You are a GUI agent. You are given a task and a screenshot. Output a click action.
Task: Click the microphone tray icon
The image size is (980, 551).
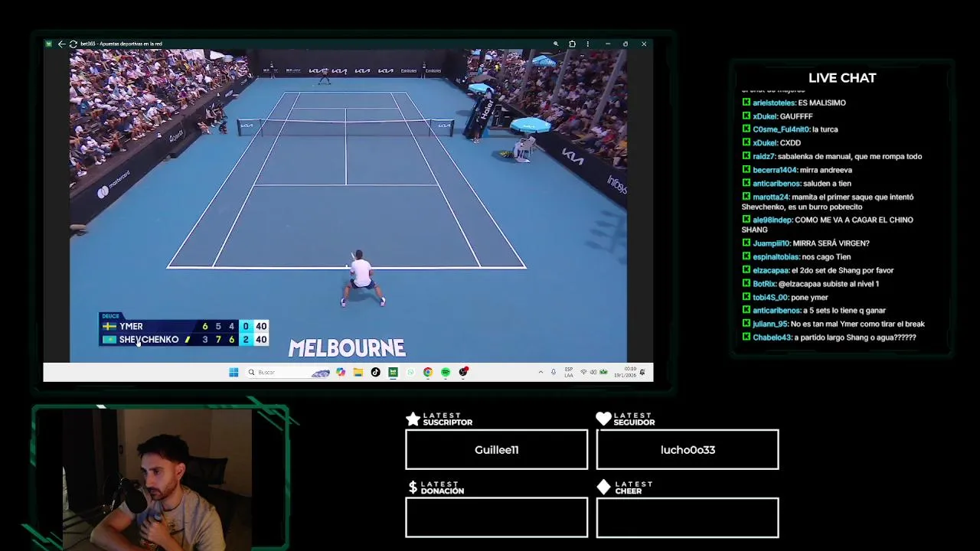click(554, 372)
